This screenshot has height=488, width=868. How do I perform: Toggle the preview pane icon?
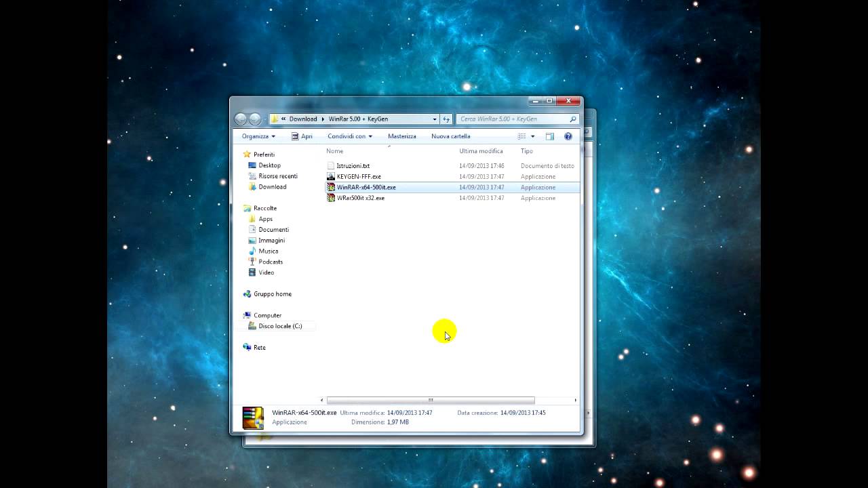(550, 136)
